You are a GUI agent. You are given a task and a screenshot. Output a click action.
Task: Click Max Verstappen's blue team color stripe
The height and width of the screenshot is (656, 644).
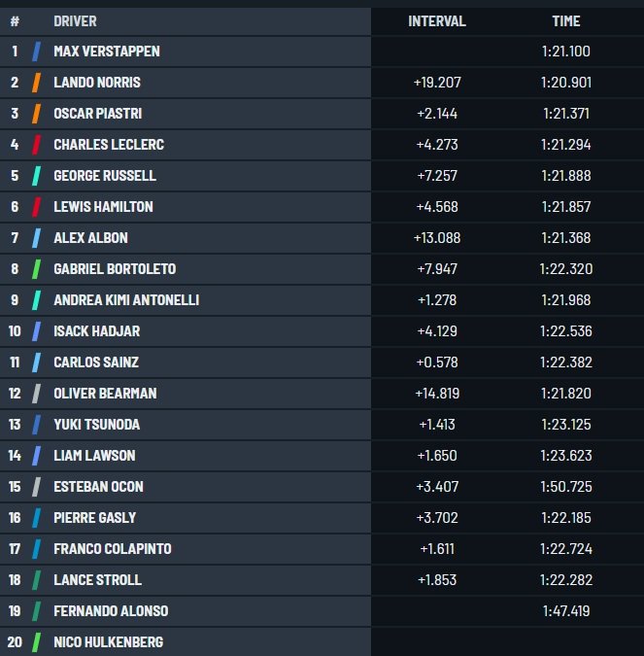tap(36, 52)
